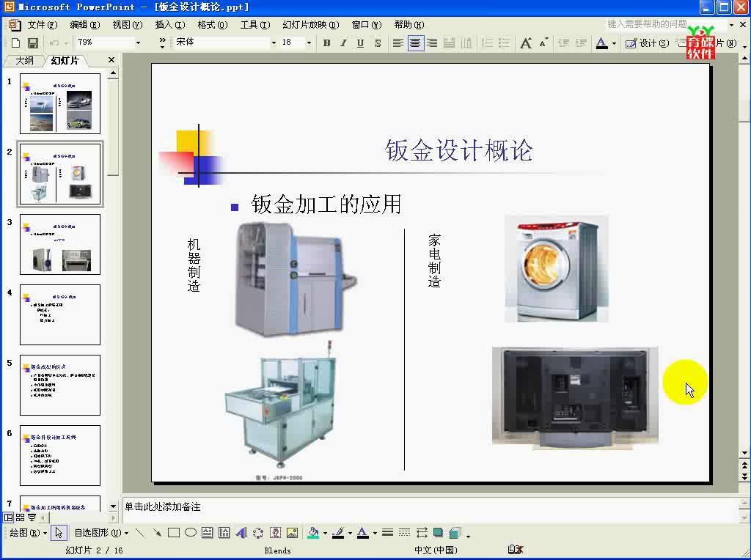Select slide 1 thumbnail
This screenshot has height=560, width=751.
(60, 104)
